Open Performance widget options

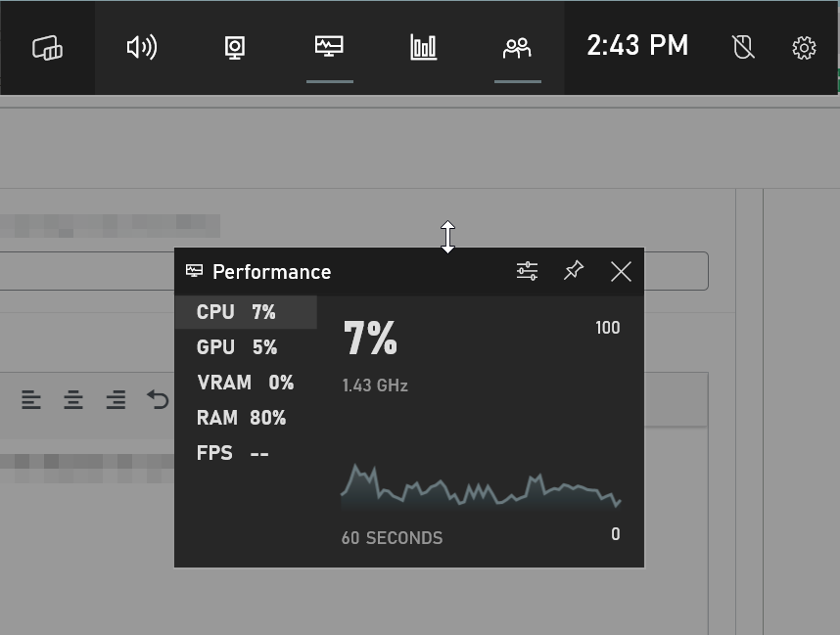click(x=527, y=271)
